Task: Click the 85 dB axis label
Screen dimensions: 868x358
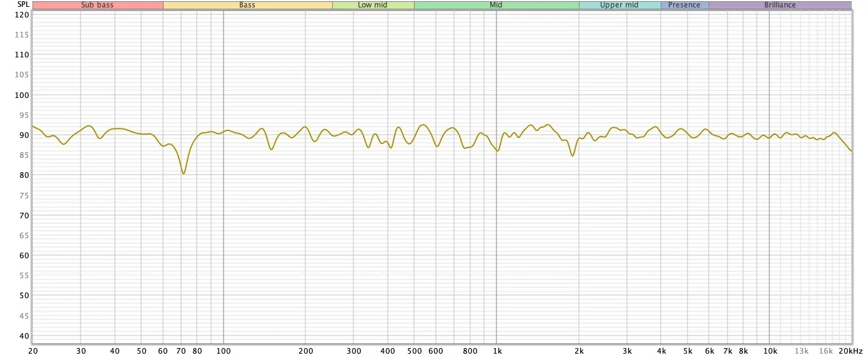Action: pyautogui.click(x=24, y=155)
